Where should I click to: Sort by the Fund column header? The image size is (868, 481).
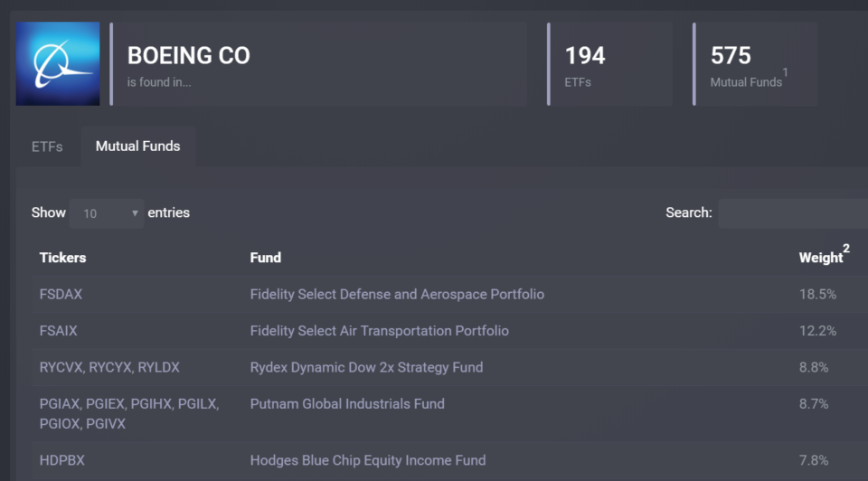click(x=266, y=258)
